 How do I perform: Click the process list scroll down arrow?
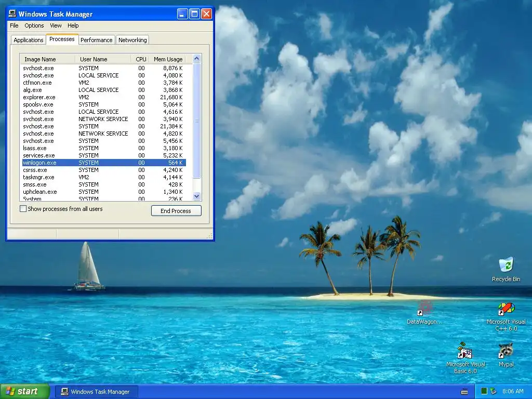[x=196, y=196]
